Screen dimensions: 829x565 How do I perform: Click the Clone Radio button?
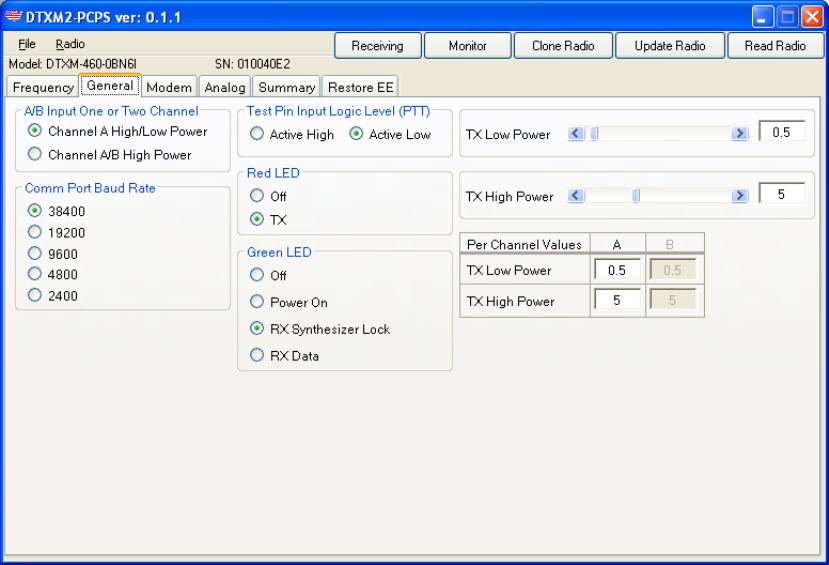(x=563, y=46)
